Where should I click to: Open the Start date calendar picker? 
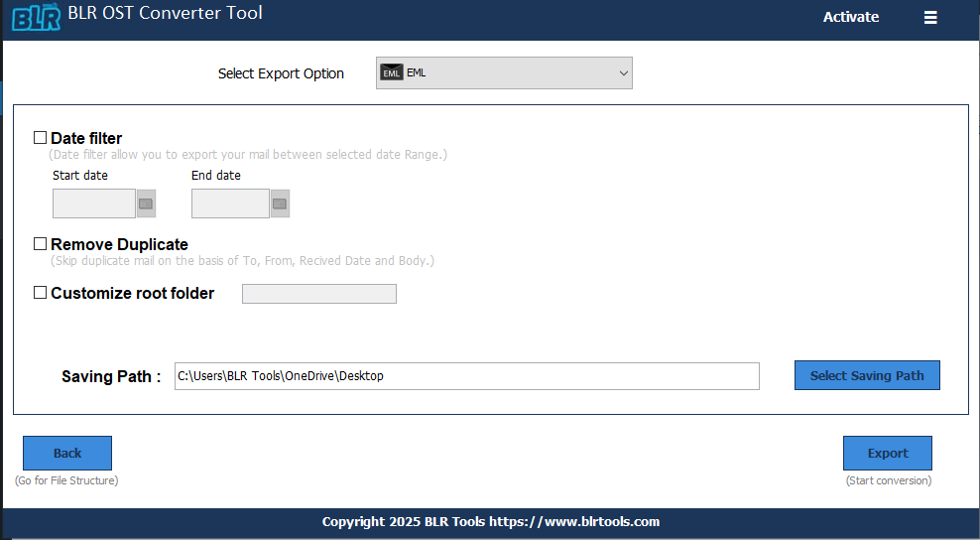pyautogui.click(x=146, y=203)
